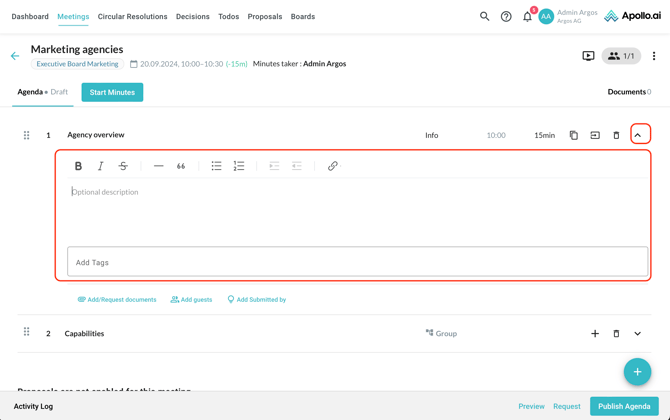Switch to the Proposals menu
This screenshot has height=420, width=670.
click(264, 16)
